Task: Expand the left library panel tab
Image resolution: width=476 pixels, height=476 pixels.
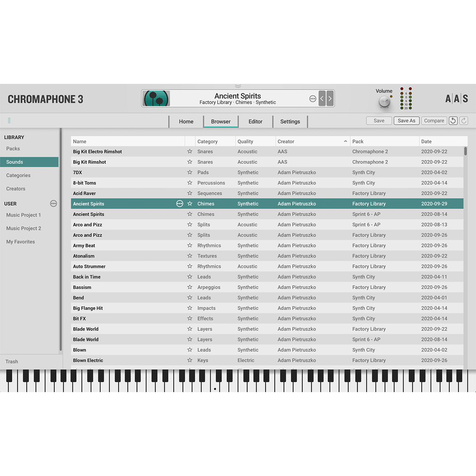Action: coord(9,120)
